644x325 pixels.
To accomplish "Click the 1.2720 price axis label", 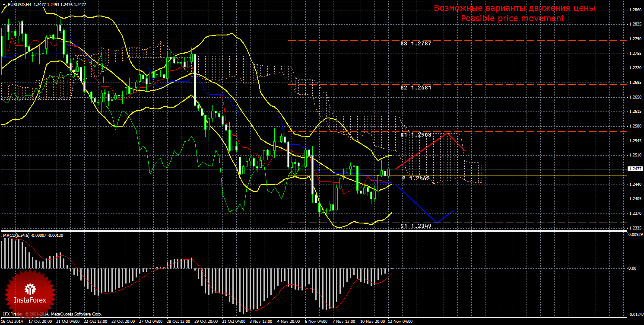I will (x=635, y=68).
